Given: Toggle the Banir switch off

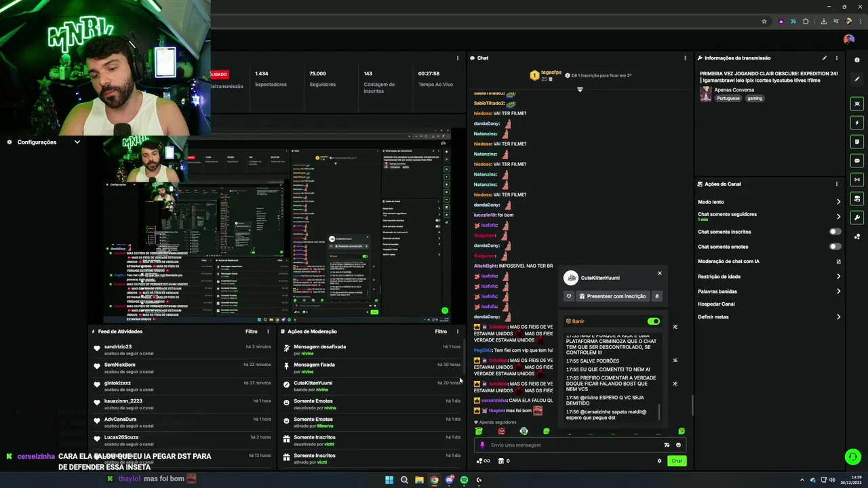Looking at the screenshot, I should coord(653,321).
